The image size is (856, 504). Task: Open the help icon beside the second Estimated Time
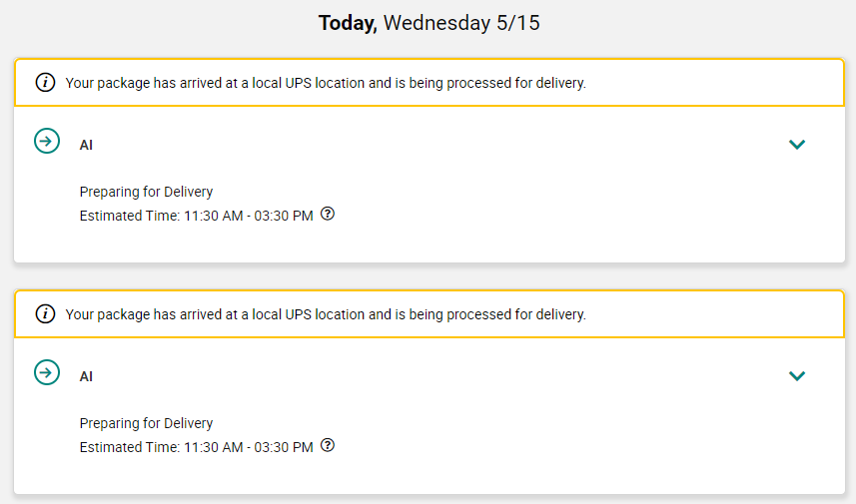click(328, 446)
